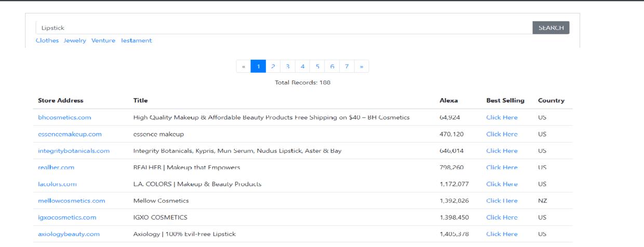Click Here for axiologybeauty.com best selling
Image resolution: width=644 pixels, height=247 pixels.
point(502,234)
